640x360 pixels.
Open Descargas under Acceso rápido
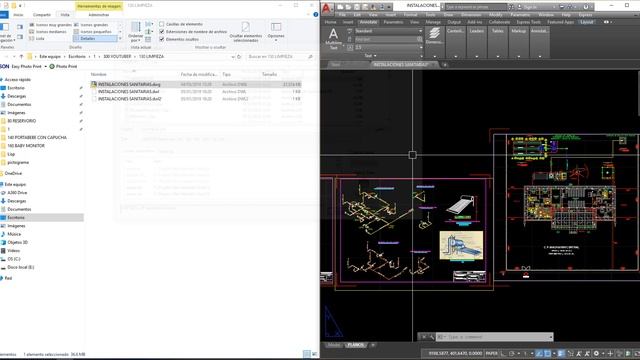pos(17,96)
